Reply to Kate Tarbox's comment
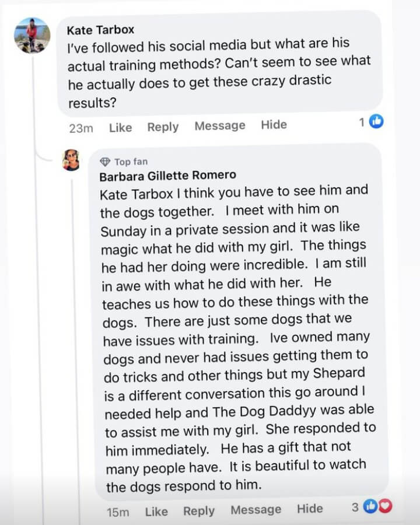This screenshot has width=420, height=525. [163, 127]
